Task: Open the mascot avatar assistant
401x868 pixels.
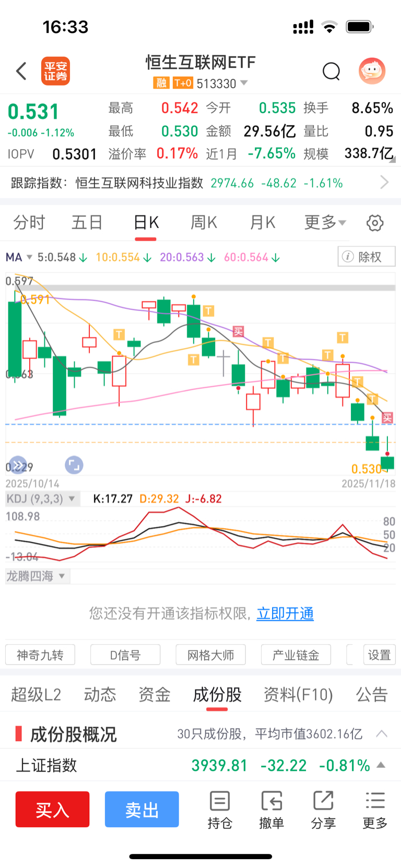Action: click(x=372, y=71)
